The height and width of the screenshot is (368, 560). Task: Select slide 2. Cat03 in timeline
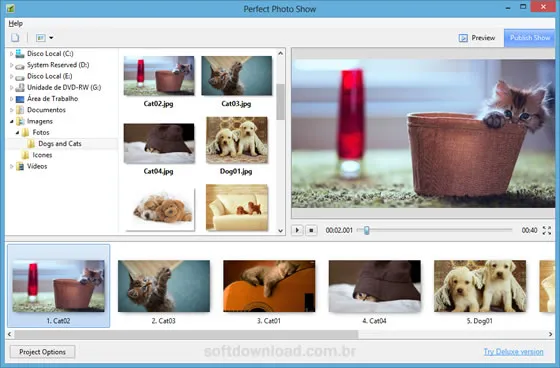click(164, 286)
